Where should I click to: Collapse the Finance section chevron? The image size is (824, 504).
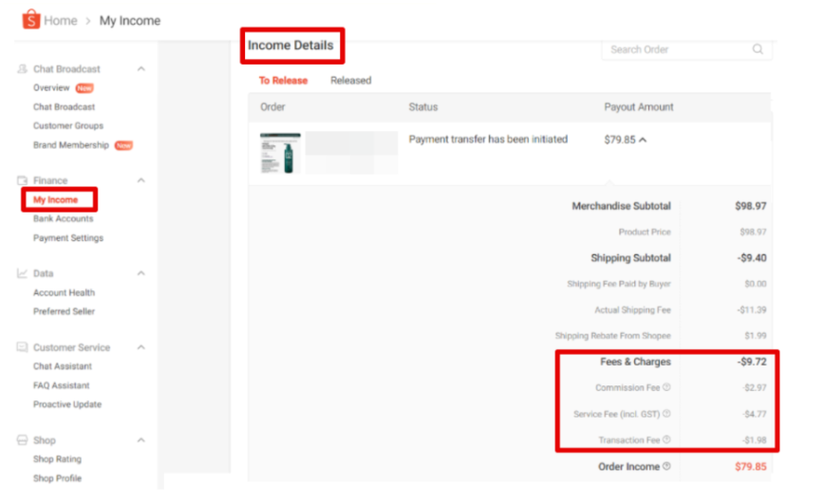pyautogui.click(x=140, y=180)
